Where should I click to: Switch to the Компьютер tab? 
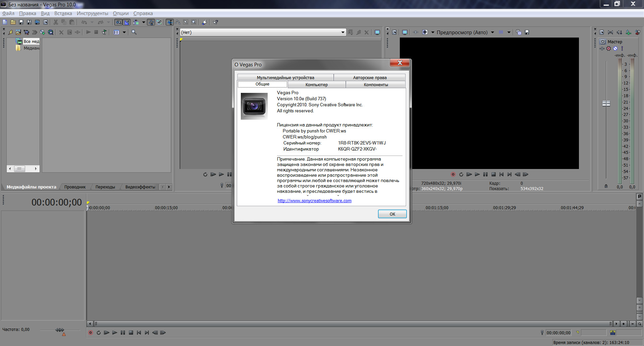coord(316,84)
